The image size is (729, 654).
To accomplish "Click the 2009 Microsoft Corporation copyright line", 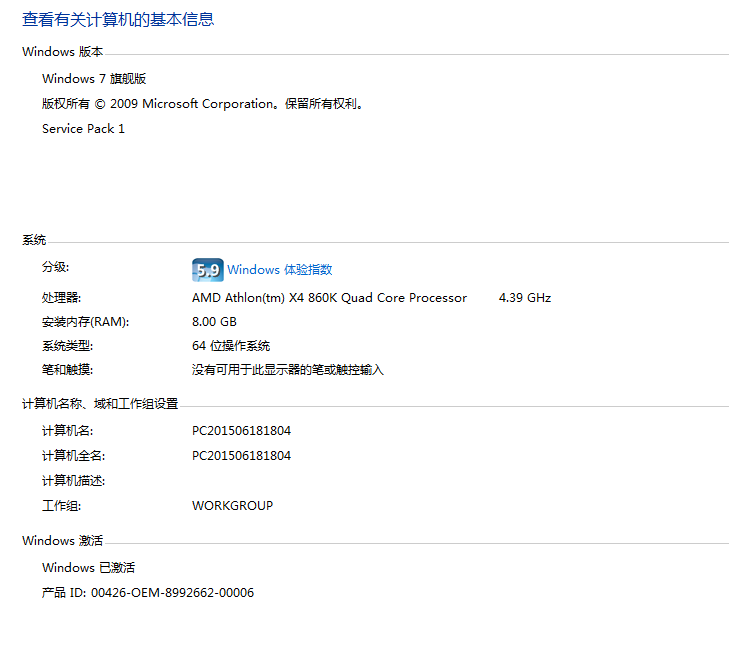I will click(x=202, y=104).
